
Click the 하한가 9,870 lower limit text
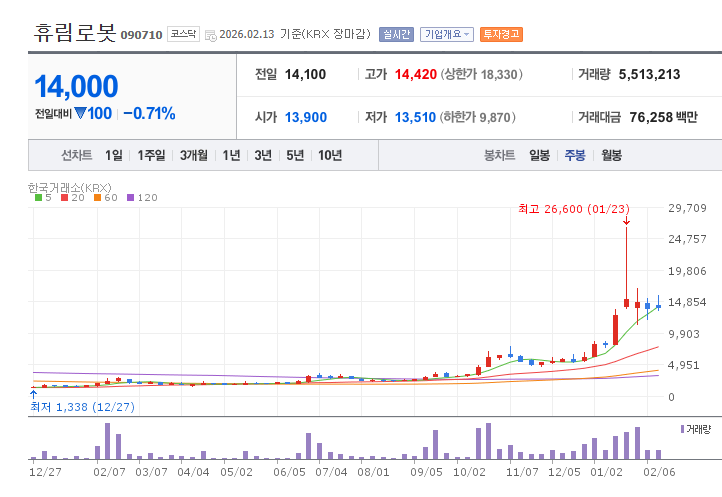point(477,117)
